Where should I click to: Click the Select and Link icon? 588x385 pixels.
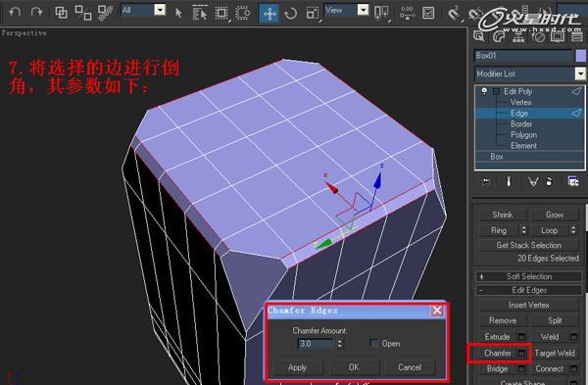coord(61,13)
